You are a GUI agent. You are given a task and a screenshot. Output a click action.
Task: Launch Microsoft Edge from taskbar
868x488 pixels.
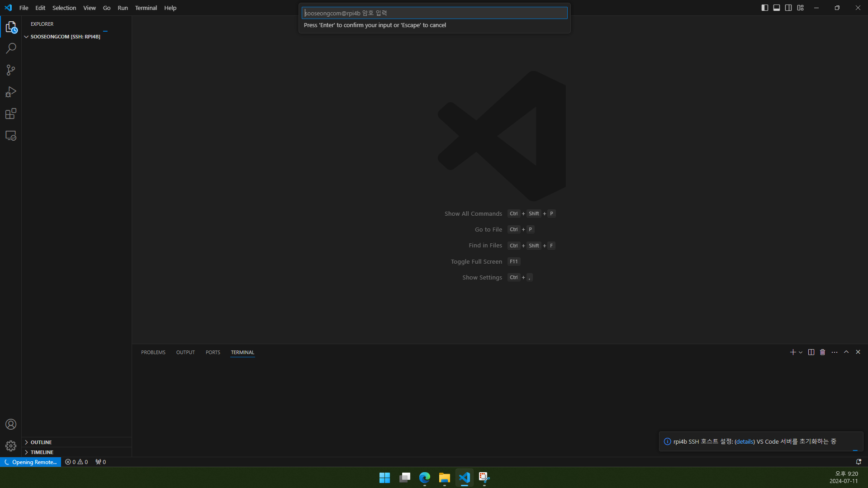tap(425, 478)
